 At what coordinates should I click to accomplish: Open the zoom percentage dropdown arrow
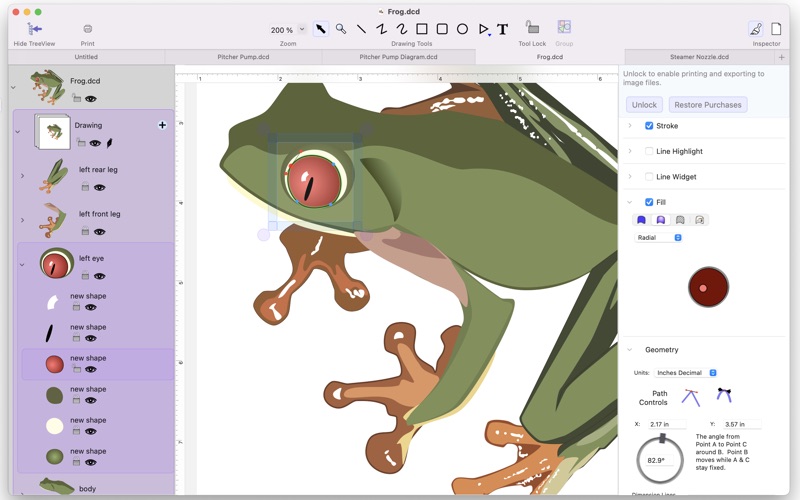pos(302,30)
